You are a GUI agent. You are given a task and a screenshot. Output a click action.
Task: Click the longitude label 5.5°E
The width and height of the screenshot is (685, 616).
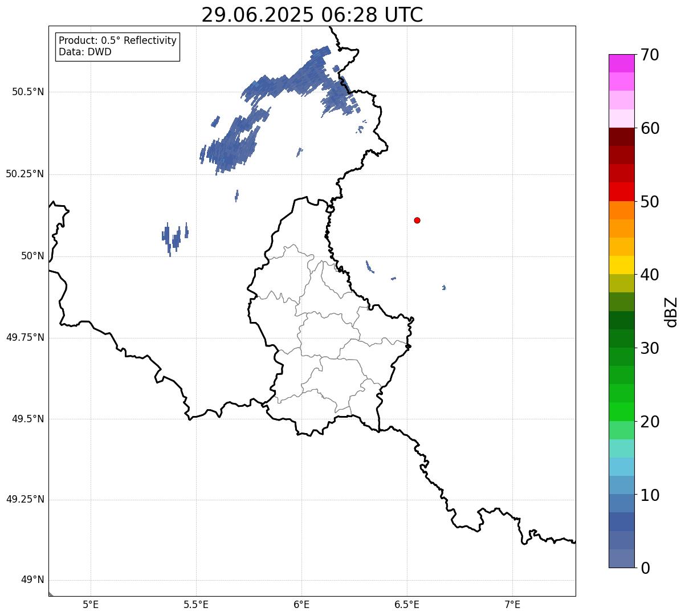[196, 605]
